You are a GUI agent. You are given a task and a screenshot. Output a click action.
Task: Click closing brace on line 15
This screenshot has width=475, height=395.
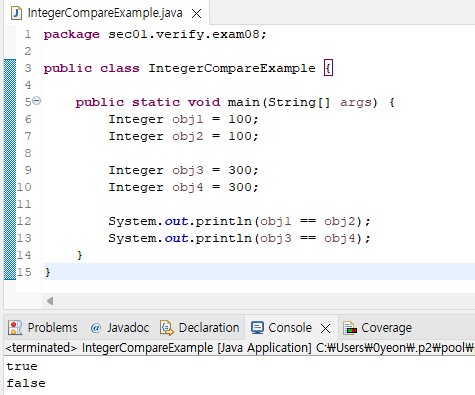[x=47, y=272]
